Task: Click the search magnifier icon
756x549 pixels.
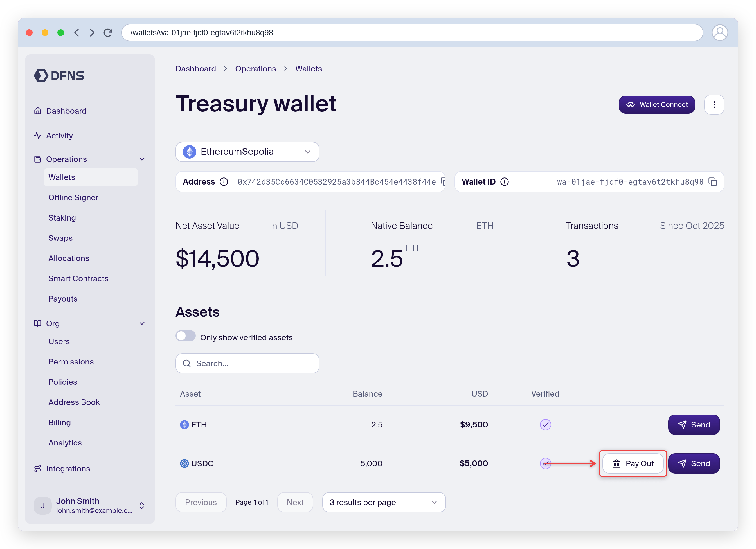Action: tap(187, 363)
